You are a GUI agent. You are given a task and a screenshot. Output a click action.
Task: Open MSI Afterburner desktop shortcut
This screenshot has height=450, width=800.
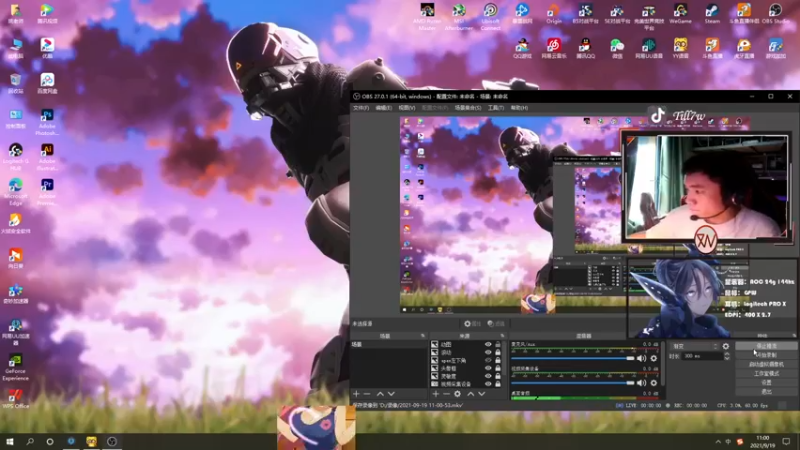pos(459,17)
